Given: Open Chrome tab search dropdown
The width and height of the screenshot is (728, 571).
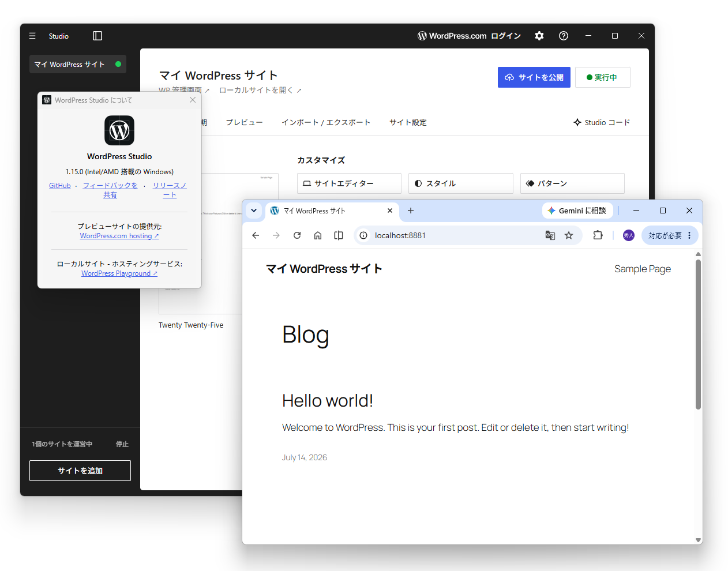Looking at the screenshot, I should coord(254,211).
